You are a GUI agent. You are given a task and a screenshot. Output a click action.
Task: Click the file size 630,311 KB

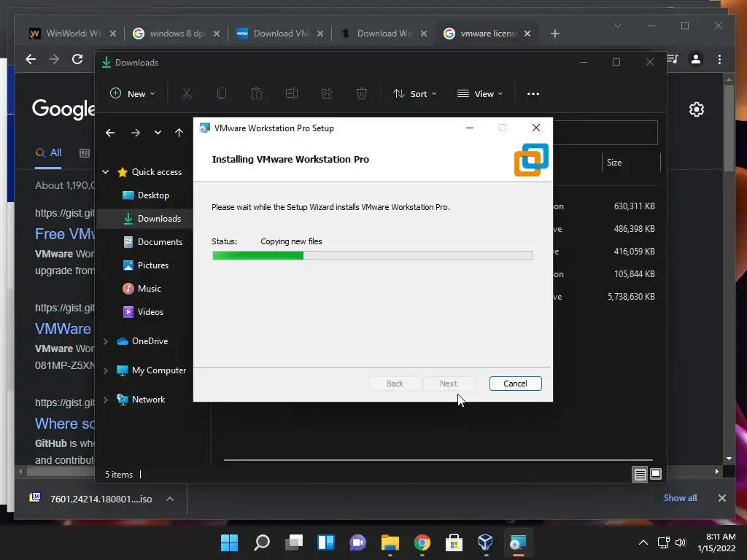[634, 206]
